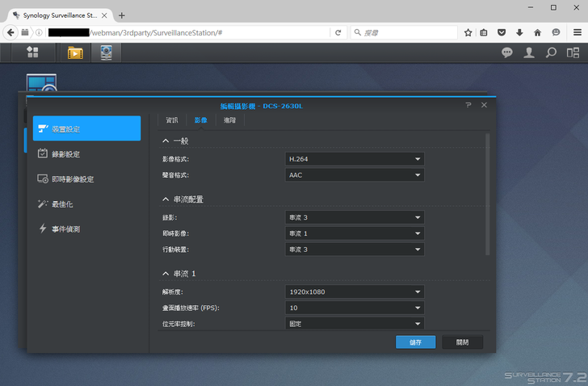
Task: Open the notifications speech bubble icon
Action: [x=507, y=52]
